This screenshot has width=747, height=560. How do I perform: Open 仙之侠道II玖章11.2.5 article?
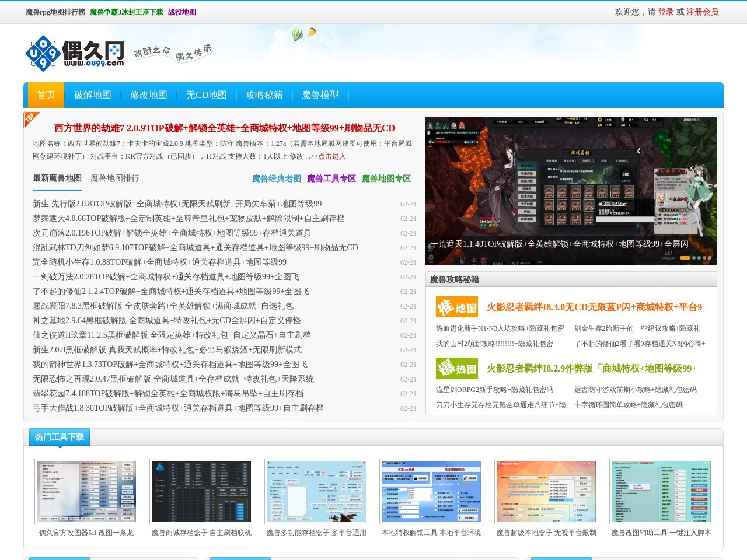click(x=172, y=335)
